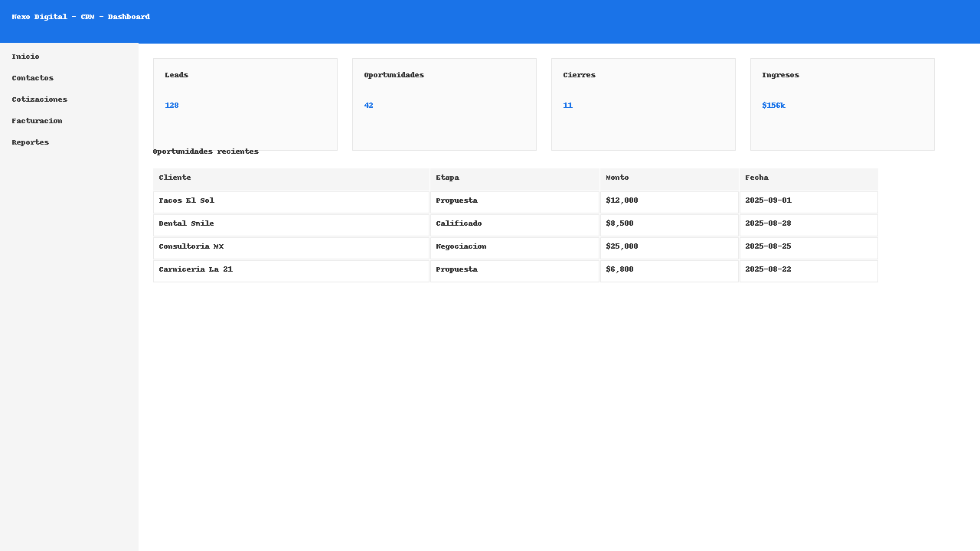Viewport: 980px width, 551px height.
Task: Click the Propuesta stage for Tacos El Sol
Action: [514, 202]
